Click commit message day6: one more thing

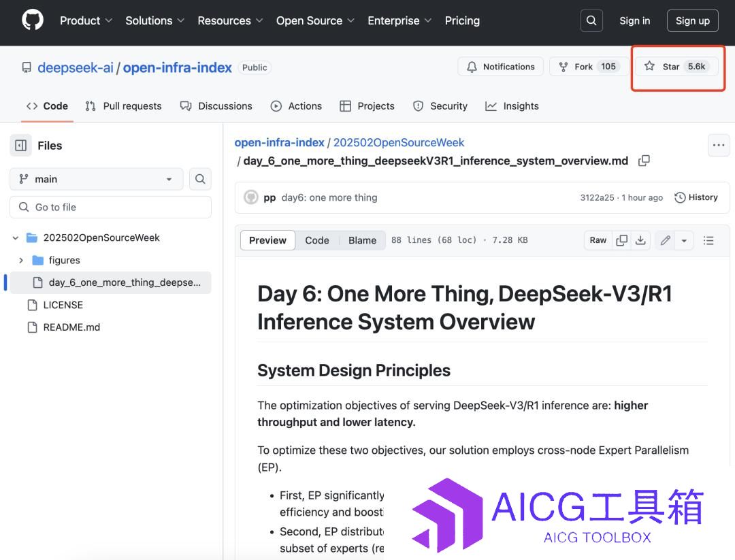click(329, 197)
